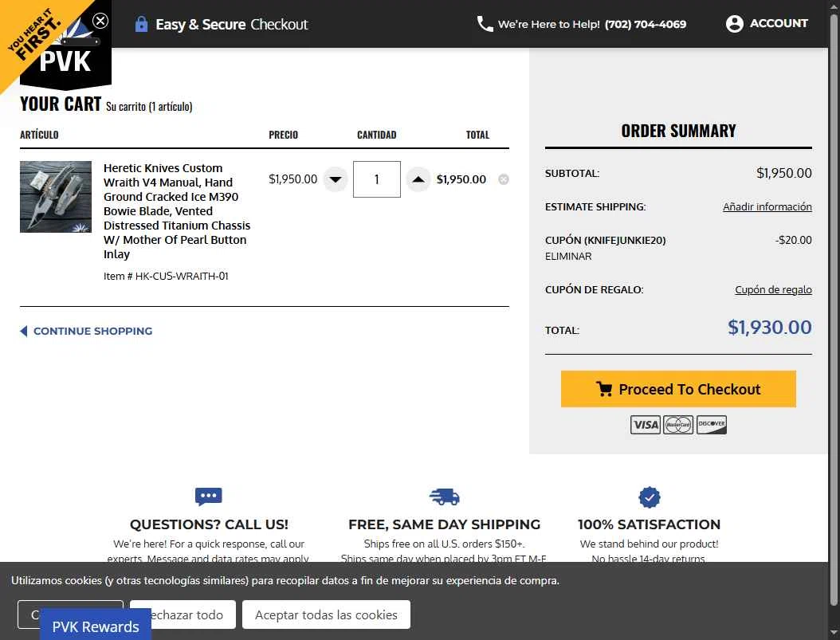The image size is (840, 640).
Task: Click the phone icon in the header
Action: [x=485, y=24]
